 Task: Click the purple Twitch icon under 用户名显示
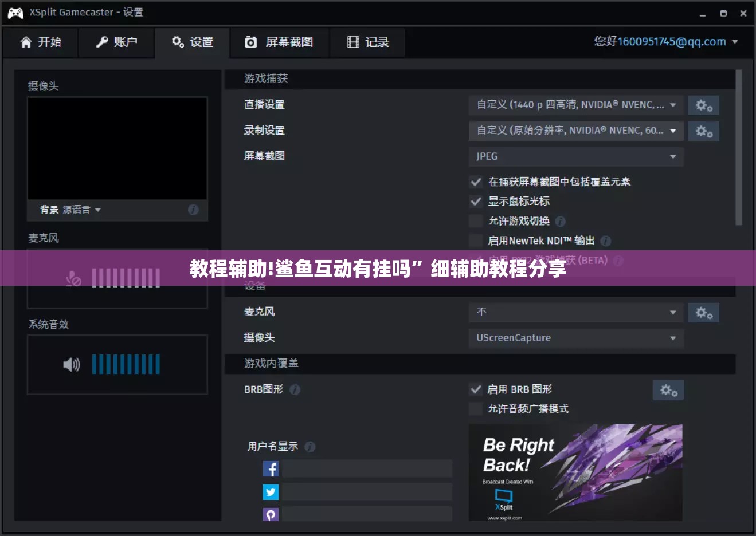(x=271, y=514)
